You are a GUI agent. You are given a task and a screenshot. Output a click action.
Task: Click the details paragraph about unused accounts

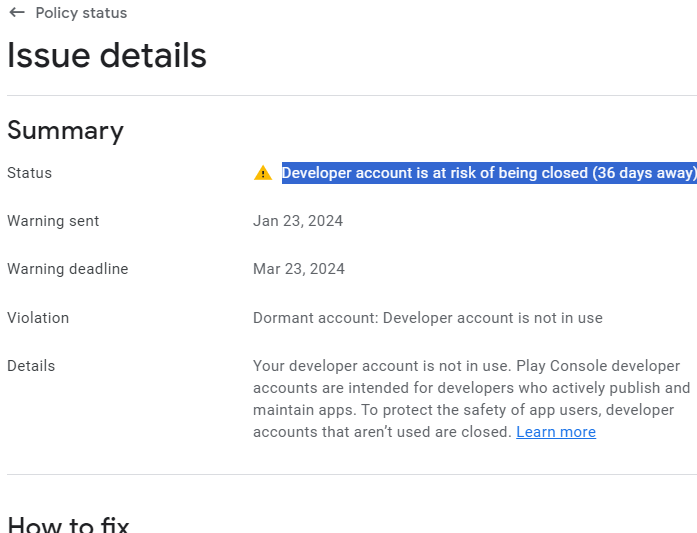point(471,398)
